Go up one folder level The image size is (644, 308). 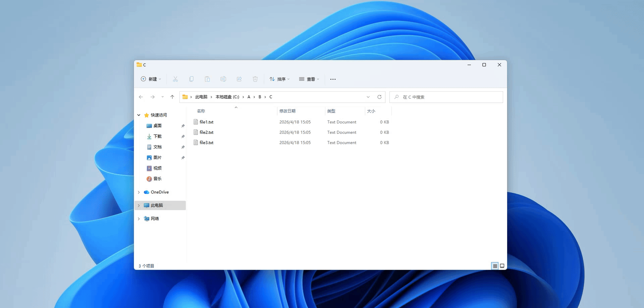coord(172,97)
